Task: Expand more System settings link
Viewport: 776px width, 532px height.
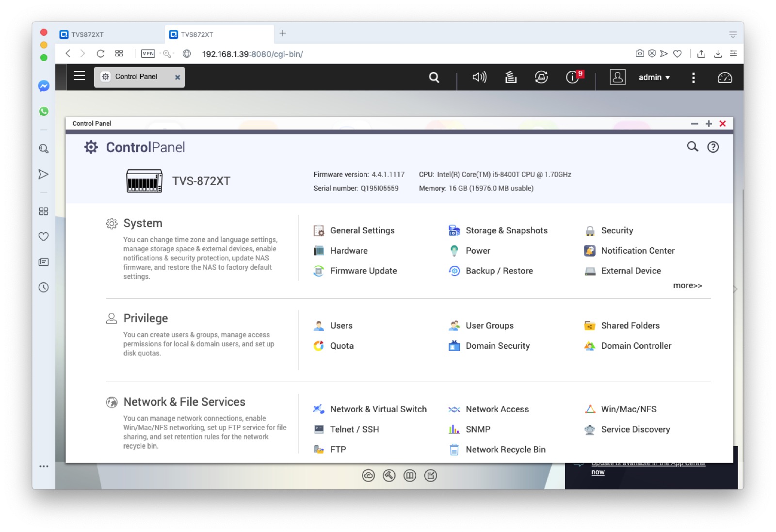Action: (x=687, y=286)
